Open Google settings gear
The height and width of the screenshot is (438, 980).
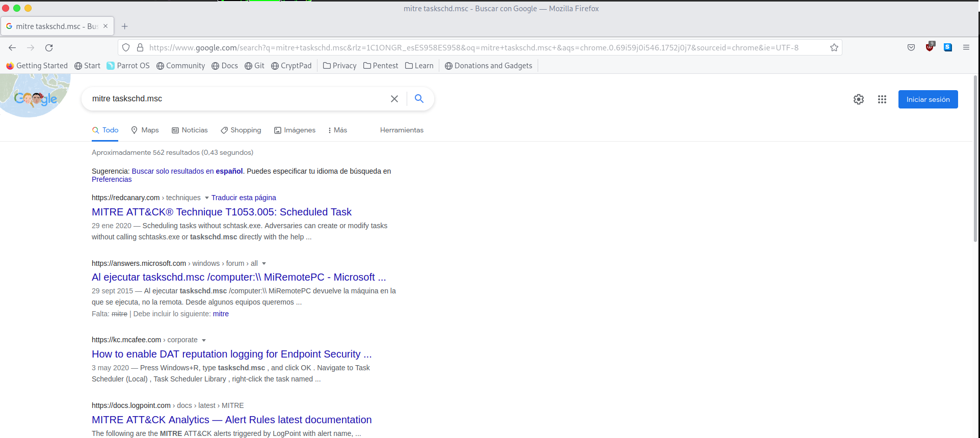858,99
